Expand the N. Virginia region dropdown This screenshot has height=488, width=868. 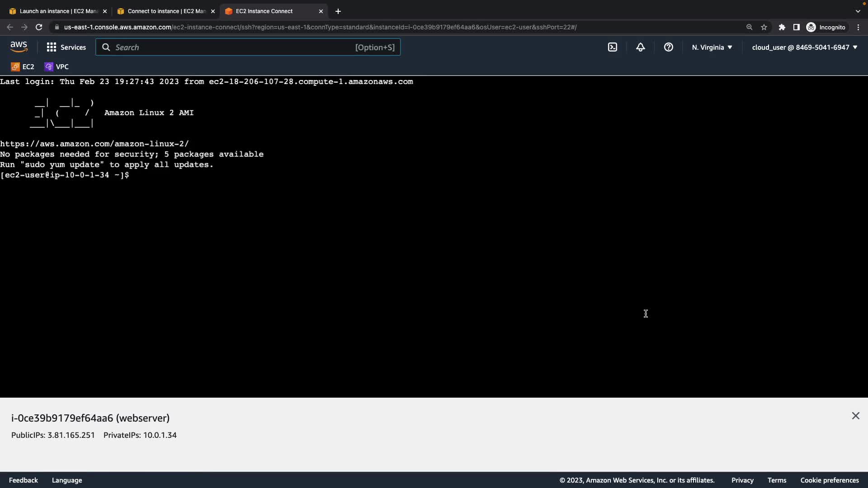(712, 47)
